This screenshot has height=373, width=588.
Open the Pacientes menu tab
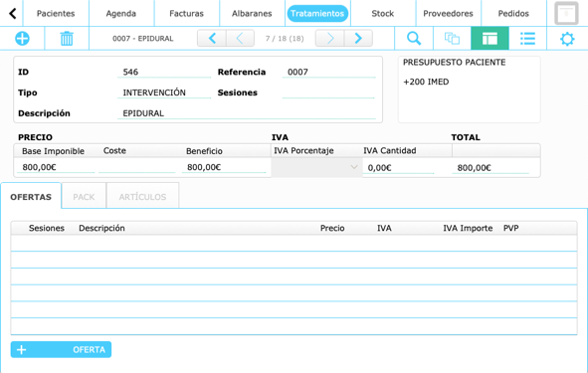[x=56, y=14]
